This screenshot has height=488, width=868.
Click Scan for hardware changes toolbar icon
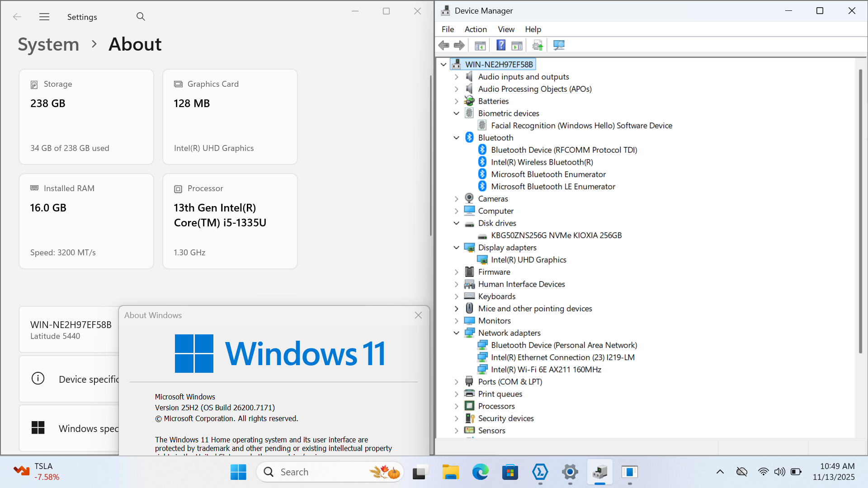coord(559,45)
